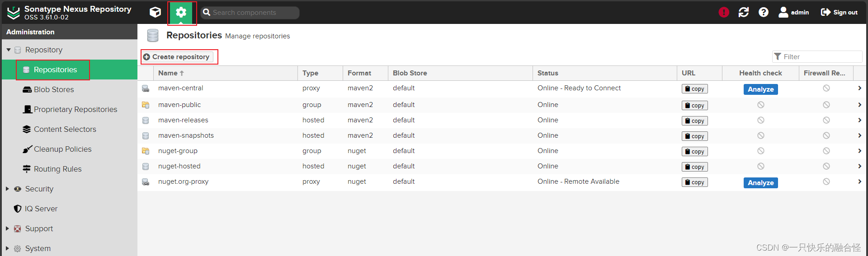
Task: Open maven-central row chevron arrow
Action: click(x=859, y=88)
